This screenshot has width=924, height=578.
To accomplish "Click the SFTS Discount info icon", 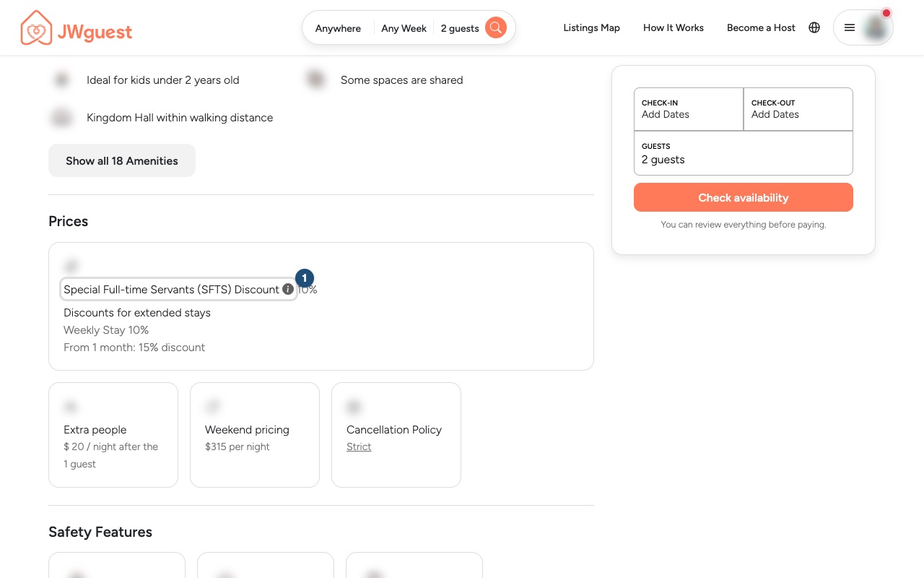I will [288, 289].
